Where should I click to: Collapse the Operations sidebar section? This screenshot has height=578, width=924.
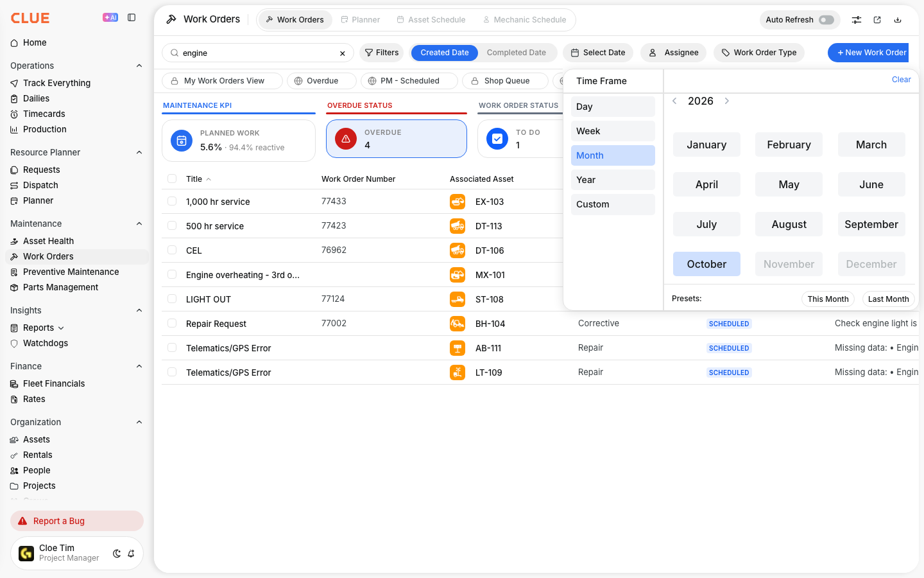pos(139,66)
